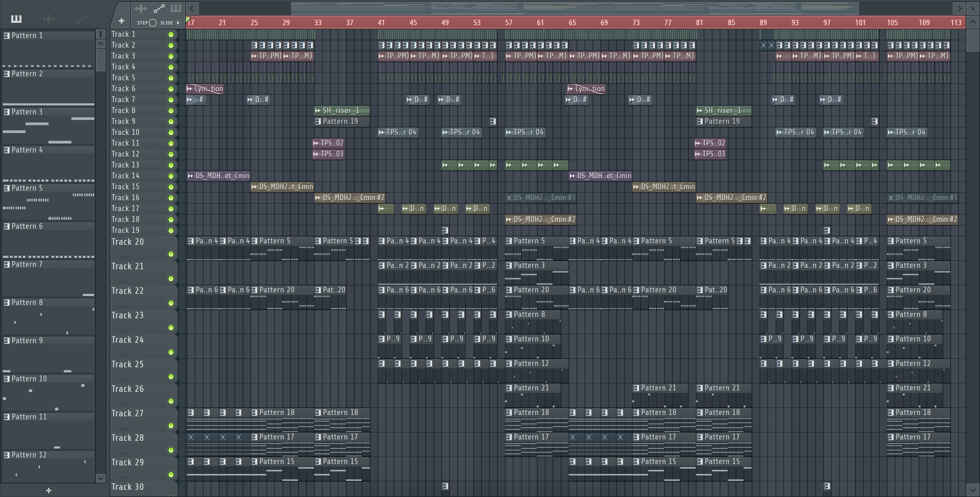Mute Track 13 with its green LED
Viewport: 980px width, 497px height.
pyautogui.click(x=171, y=165)
